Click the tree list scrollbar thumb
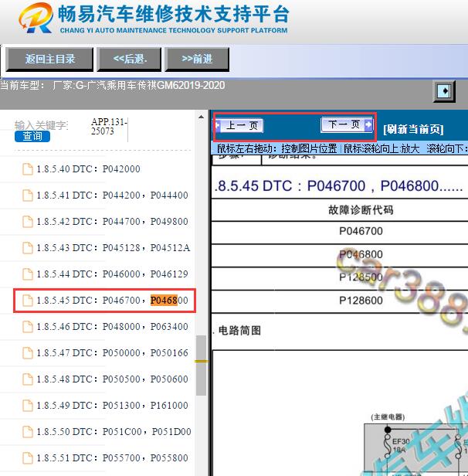The width and height of the screenshot is (468, 476). [x=201, y=365]
